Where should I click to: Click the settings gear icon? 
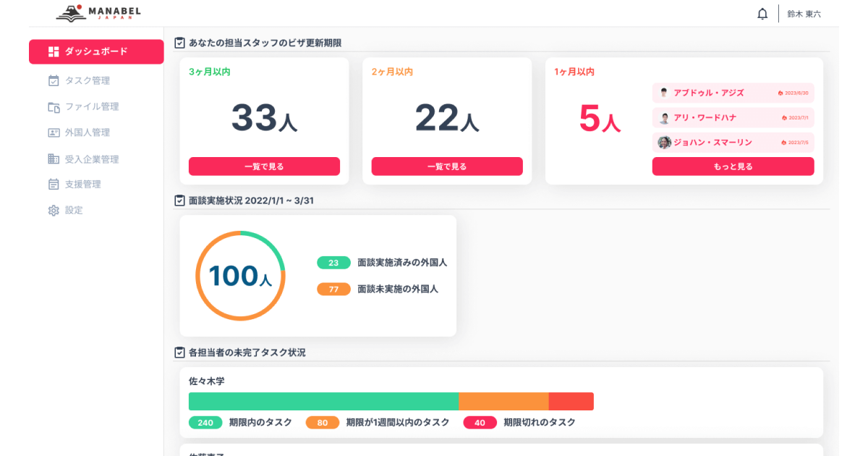coord(54,211)
